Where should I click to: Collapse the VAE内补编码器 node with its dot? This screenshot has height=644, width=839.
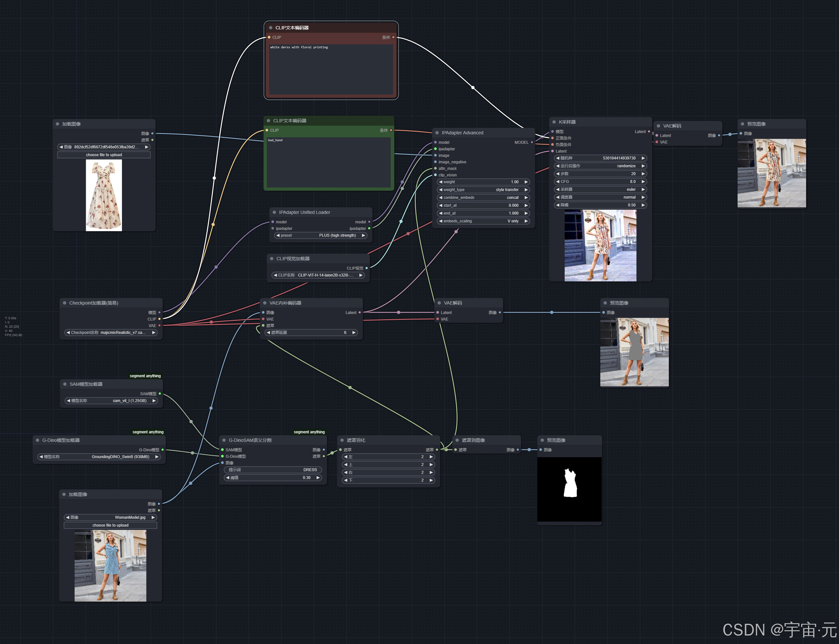click(265, 303)
